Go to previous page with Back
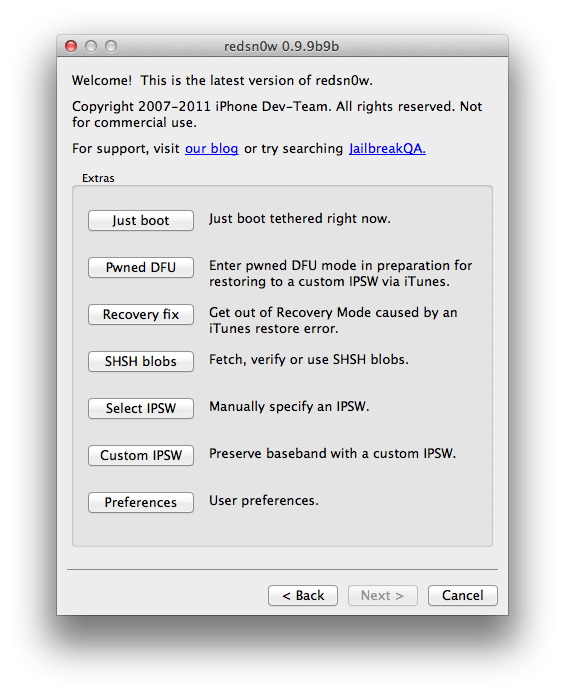This screenshot has height=694, width=565. 303,595
